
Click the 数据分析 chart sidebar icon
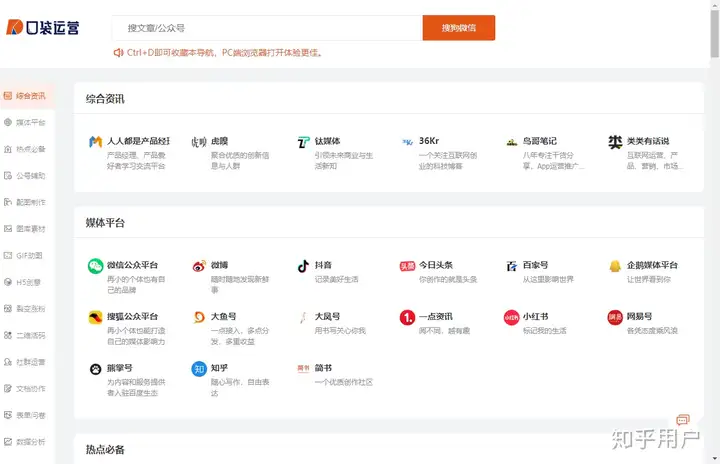(8, 442)
